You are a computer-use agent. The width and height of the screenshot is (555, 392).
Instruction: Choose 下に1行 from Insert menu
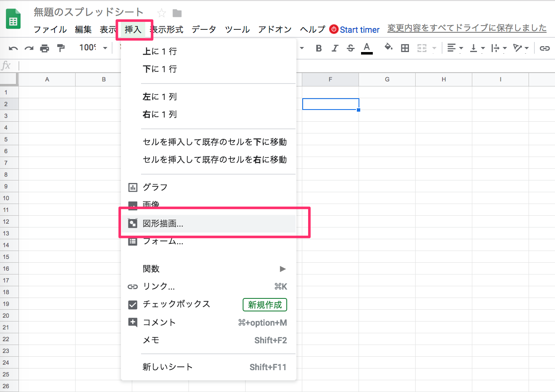click(208, 69)
